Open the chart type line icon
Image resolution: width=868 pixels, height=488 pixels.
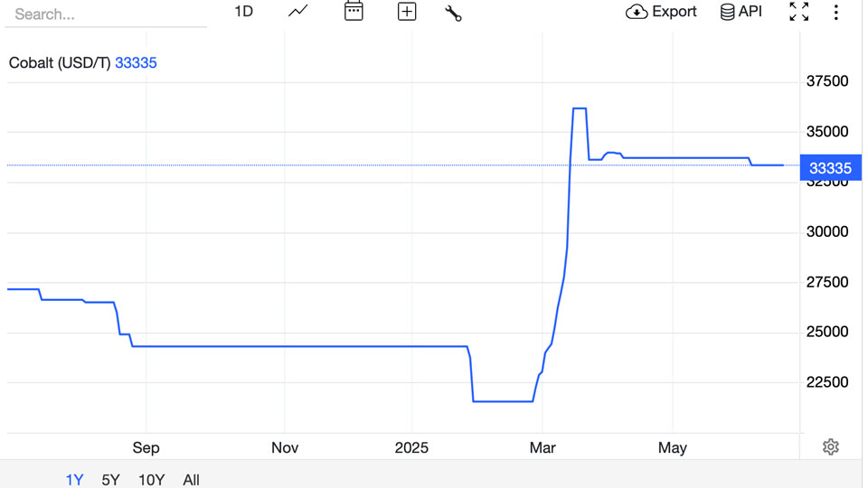click(x=297, y=12)
